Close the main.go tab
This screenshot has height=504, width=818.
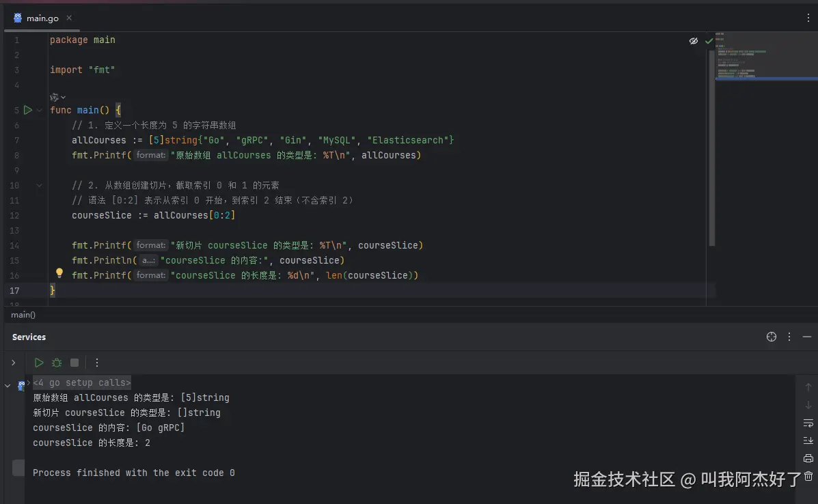pyautogui.click(x=69, y=18)
